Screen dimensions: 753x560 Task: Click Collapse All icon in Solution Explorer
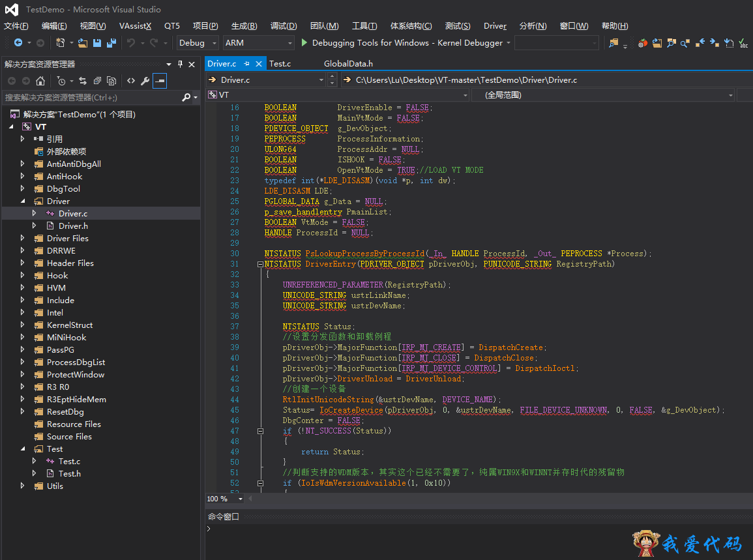(x=97, y=81)
